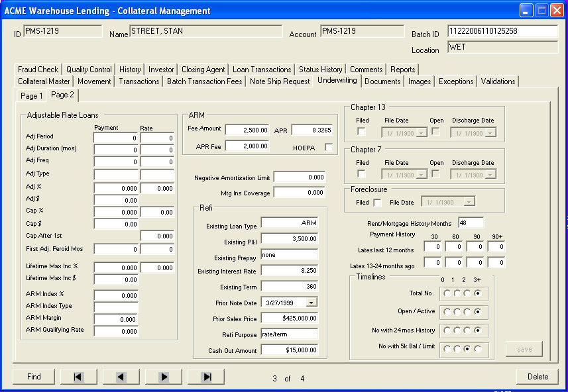Jump to the last record
This screenshot has height=392, width=568.
[x=205, y=377]
